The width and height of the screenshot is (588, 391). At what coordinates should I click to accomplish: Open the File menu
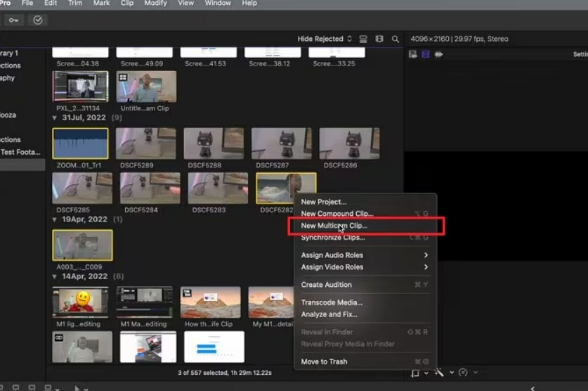(x=27, y=3)
